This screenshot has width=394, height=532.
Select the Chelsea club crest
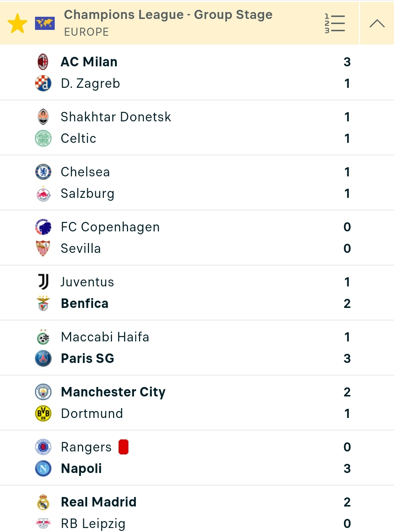pyautogui.click(x=43, y=172)
